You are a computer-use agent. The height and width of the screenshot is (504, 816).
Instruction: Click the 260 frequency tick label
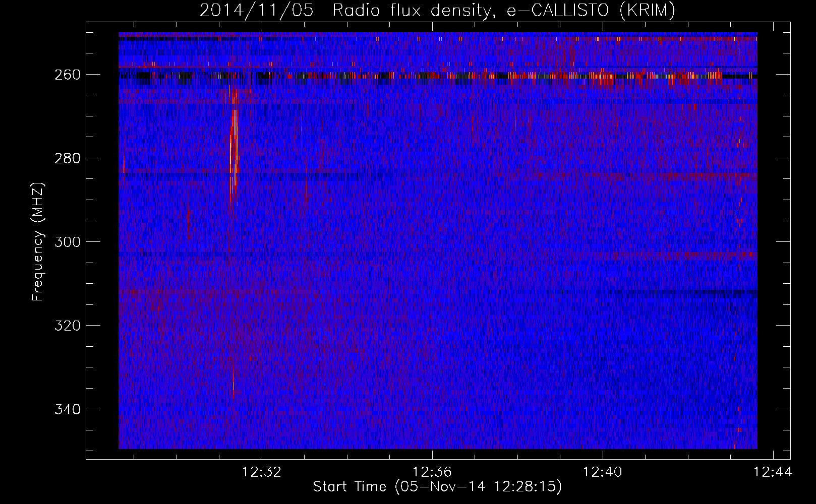[x=67, y=75]
